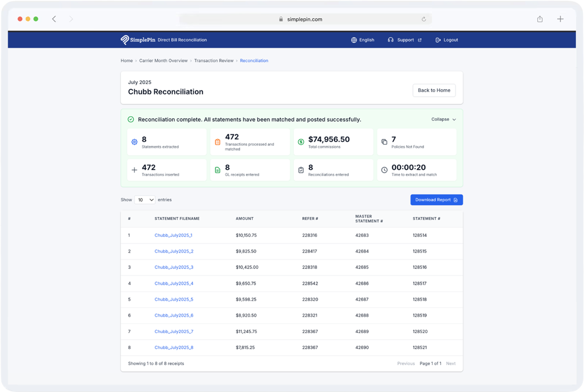This screenshot has width=584, height=392.
Task: Click the browser forward arrow
Action: click(71, 19)
